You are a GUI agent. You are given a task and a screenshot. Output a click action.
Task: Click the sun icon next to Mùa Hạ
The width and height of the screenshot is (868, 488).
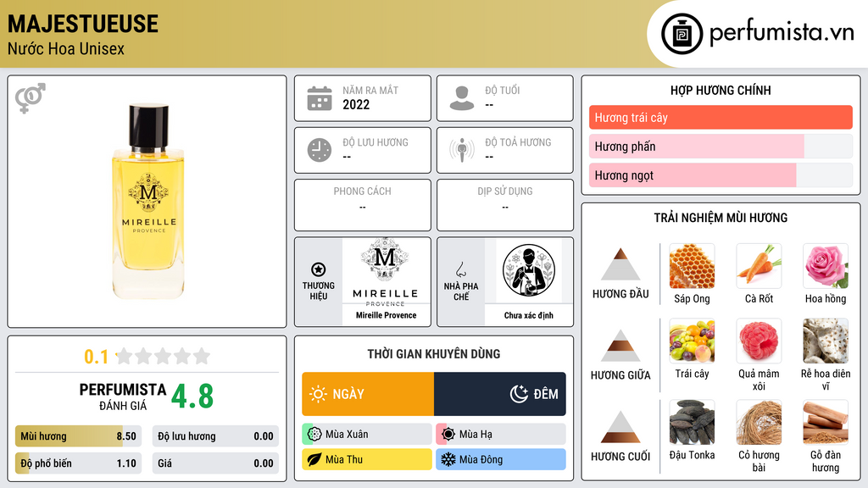click(x=448, y=435)
